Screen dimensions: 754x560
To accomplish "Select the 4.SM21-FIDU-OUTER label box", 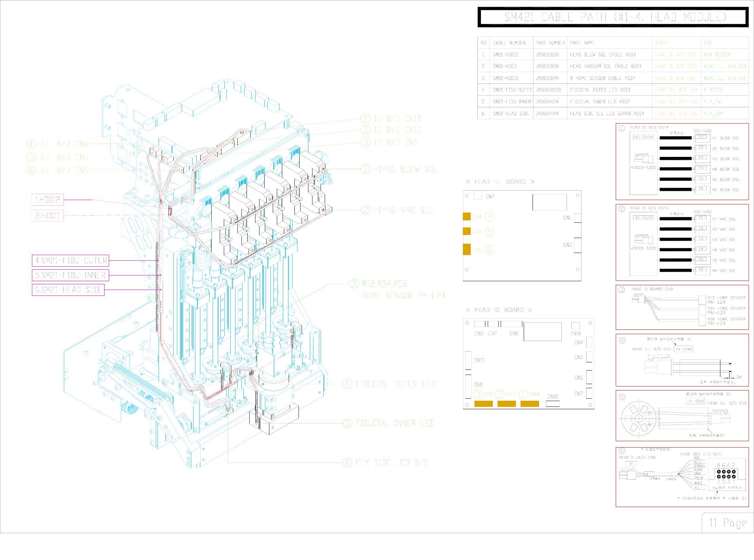I will tap(71, 260).
